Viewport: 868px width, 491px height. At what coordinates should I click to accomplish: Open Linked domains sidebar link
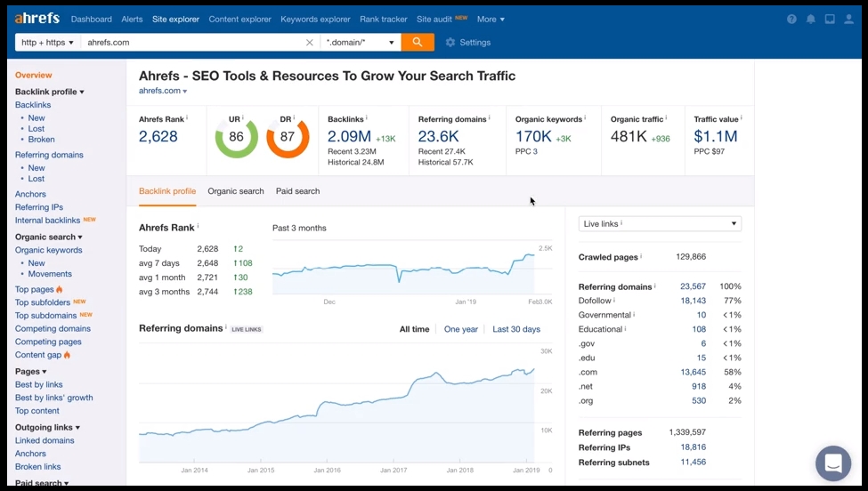pyautogui.click(x=45, y=440)
